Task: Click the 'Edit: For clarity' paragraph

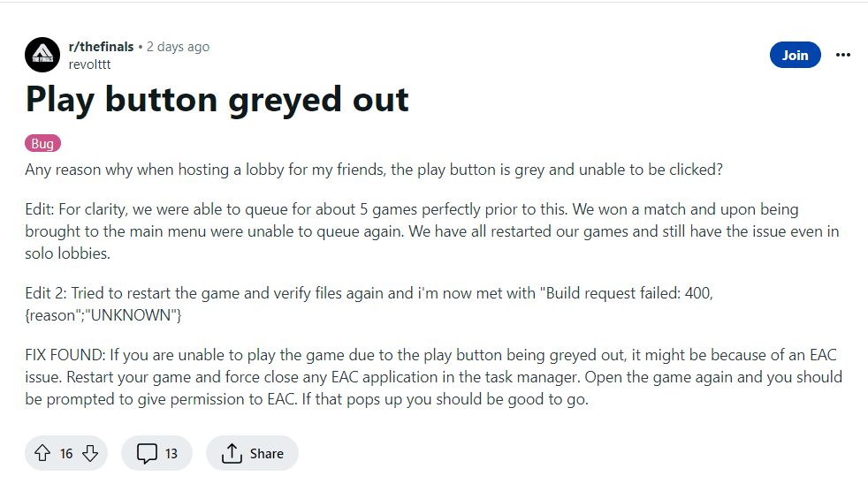Action: (x=431, y=231)
